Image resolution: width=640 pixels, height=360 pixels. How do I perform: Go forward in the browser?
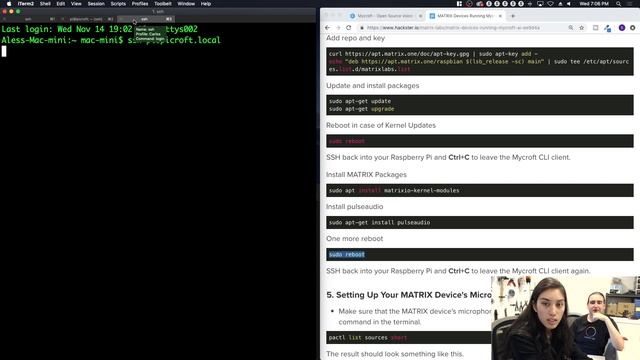pyautogui.click(x=338, y=28)
